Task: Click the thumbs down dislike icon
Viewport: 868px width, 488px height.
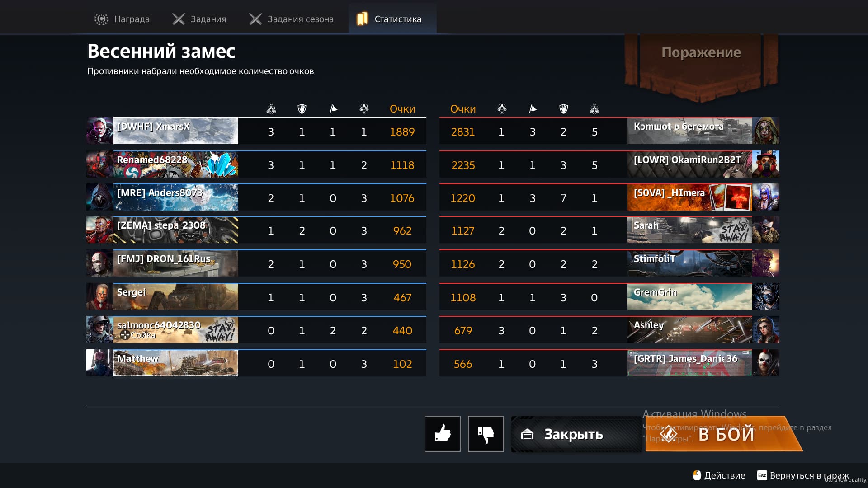Action: 486,434
